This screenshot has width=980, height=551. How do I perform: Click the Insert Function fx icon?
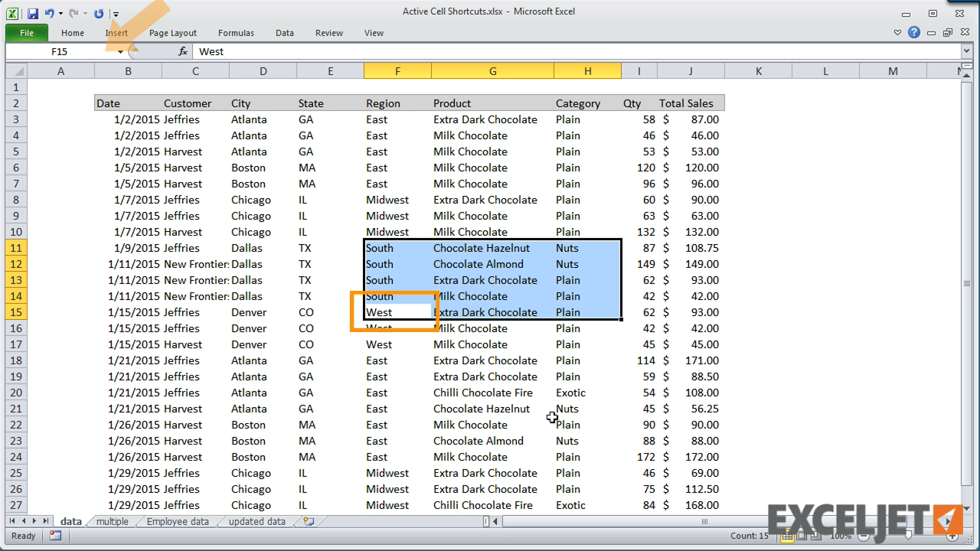[182, 51]
